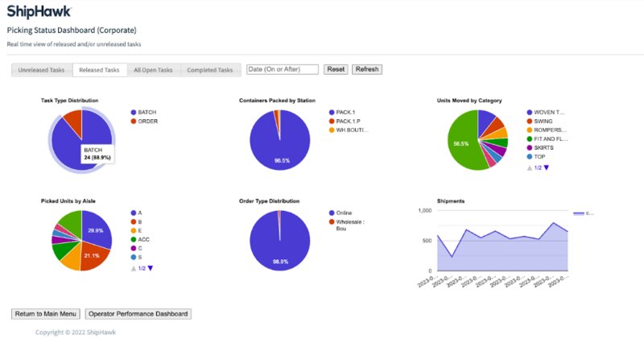Click the SKIRTS legend marker
The height and width of the screenshot is (339, 644).
point(530,148)
